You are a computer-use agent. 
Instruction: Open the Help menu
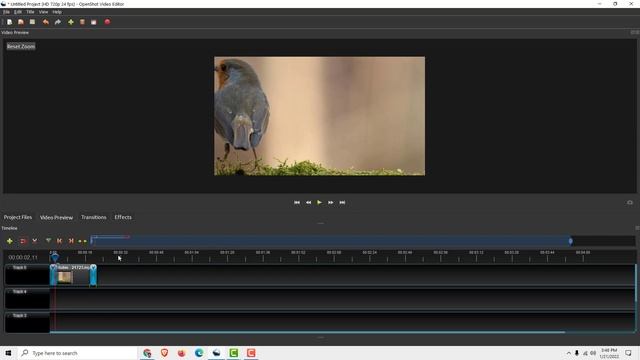click(x=57, y=12)
